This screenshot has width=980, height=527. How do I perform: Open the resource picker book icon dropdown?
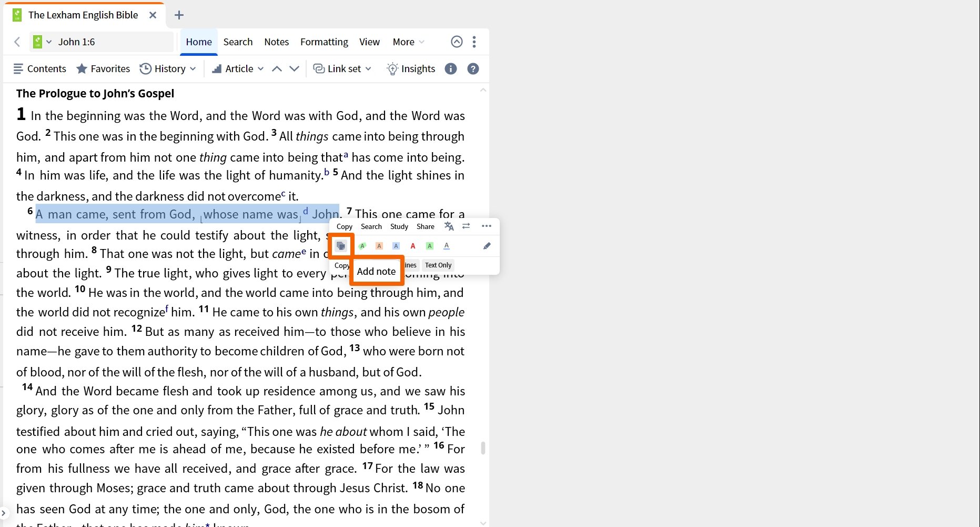coord(42,42)
